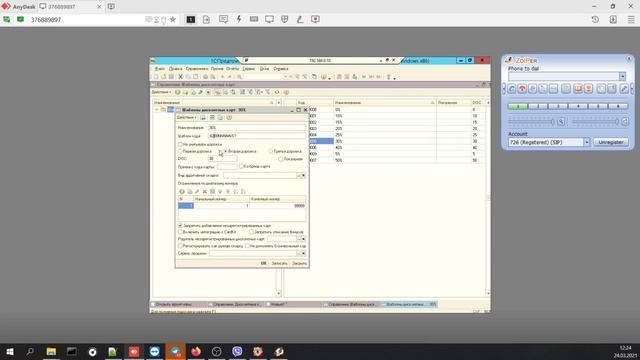
Task: Click red delete-row X in range table toolbar
Action: pos(205,191)
